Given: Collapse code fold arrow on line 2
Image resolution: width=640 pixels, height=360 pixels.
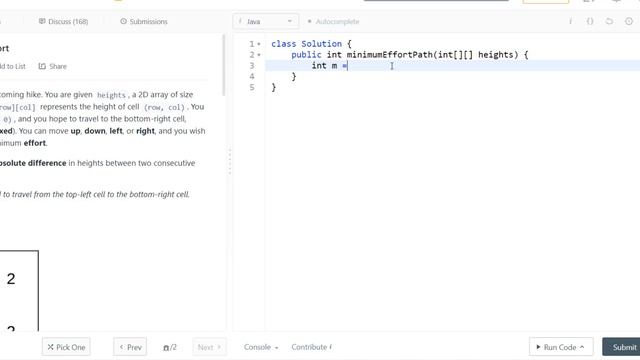Looking at the screenshot, I should point(259,55).
